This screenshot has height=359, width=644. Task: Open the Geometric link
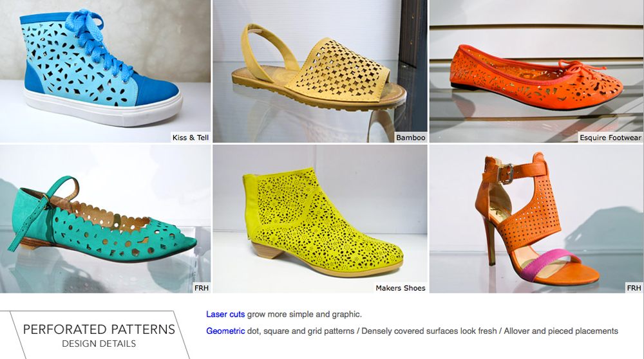pos(225,331)
